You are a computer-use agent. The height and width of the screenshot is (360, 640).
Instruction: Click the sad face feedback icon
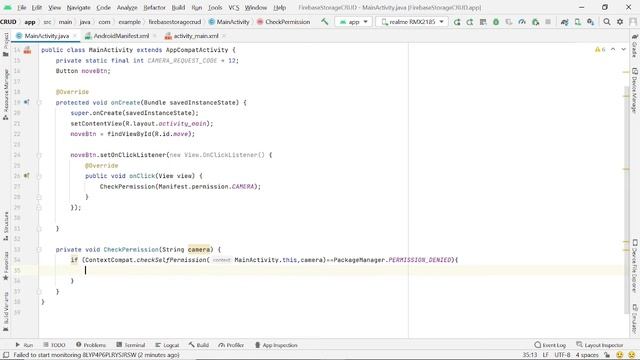[632, 355]
